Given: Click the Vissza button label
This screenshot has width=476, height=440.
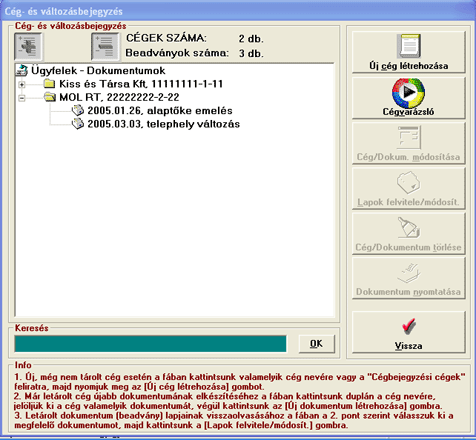Looking at the screenshot, I should point(408,346).
